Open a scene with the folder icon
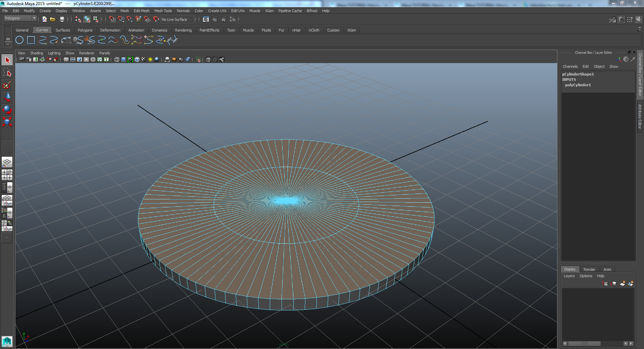 point(52,19)
